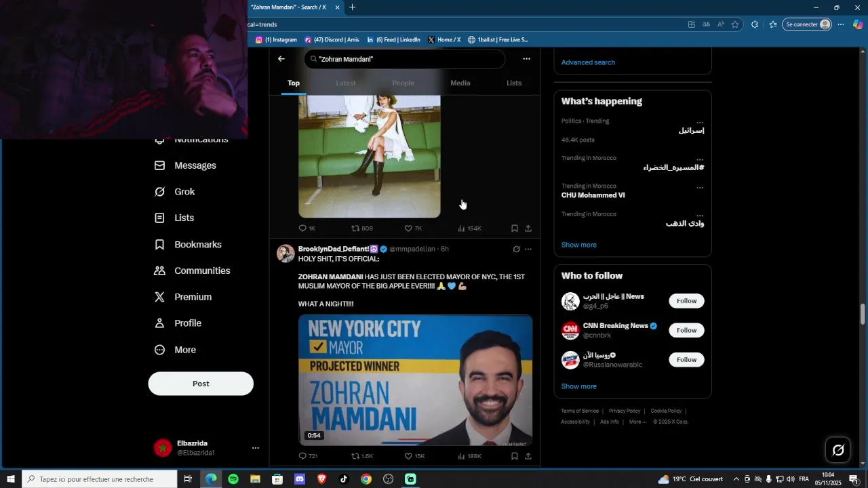Switch to the Lists results tab
Screen dimensions: 868x488
(x=514, y=83)
